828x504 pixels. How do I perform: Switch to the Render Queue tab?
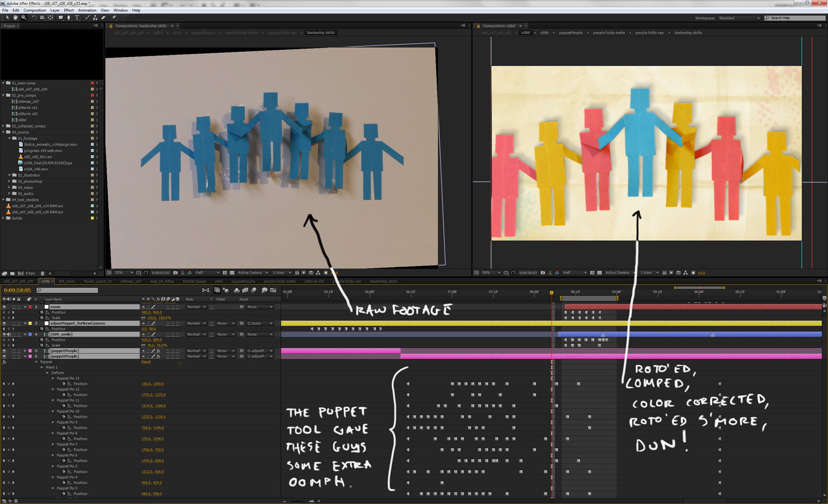click(x=194, y=281)
